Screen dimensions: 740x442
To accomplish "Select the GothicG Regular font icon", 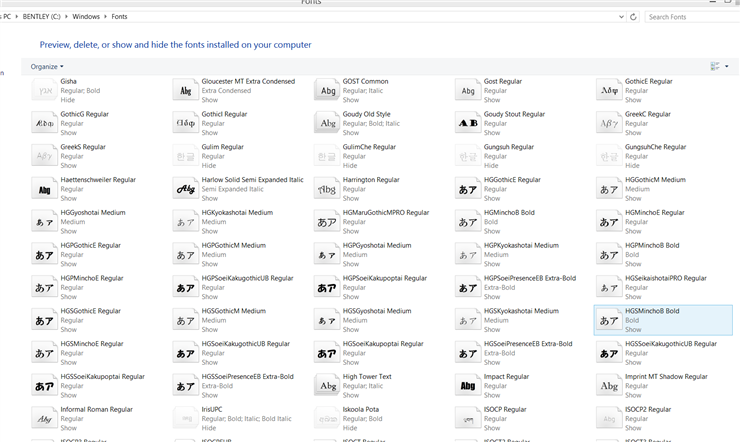I will point(44,123).
